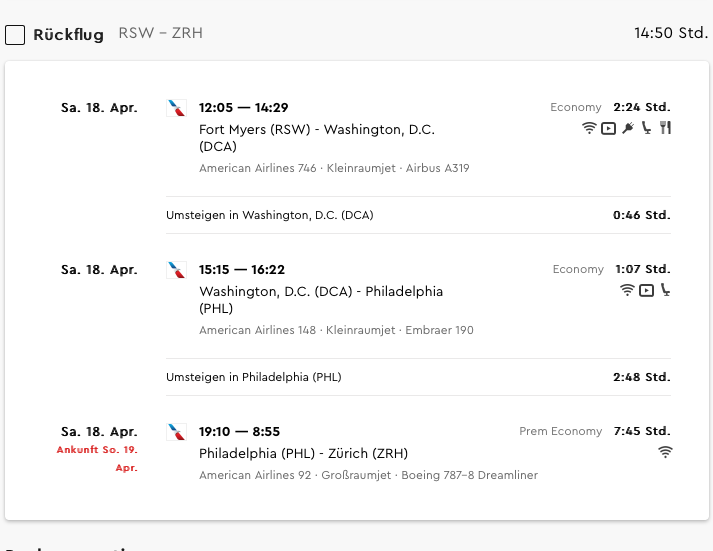
Task: Click the entertainment video icon for flight 746
Action: 608,129
